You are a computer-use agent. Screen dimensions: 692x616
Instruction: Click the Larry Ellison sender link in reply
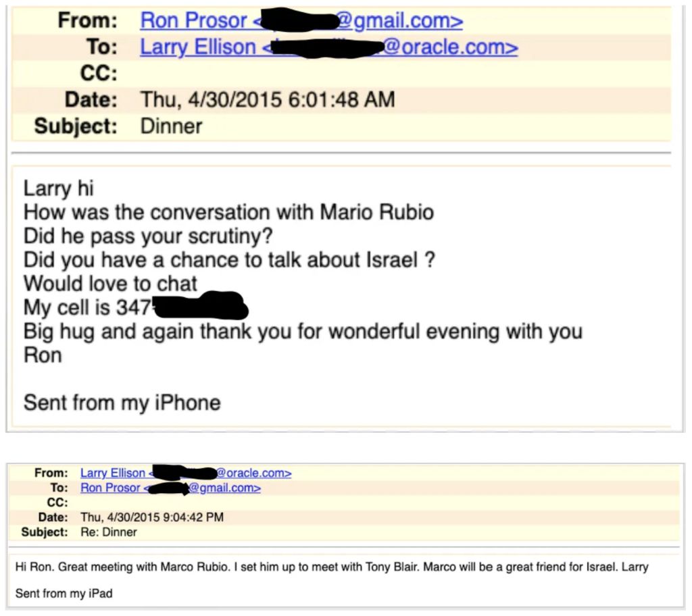coord(186,473)
